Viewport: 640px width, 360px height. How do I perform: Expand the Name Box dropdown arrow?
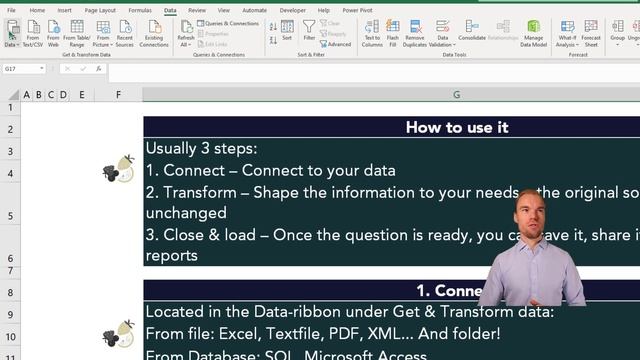[x=42, y=69]
